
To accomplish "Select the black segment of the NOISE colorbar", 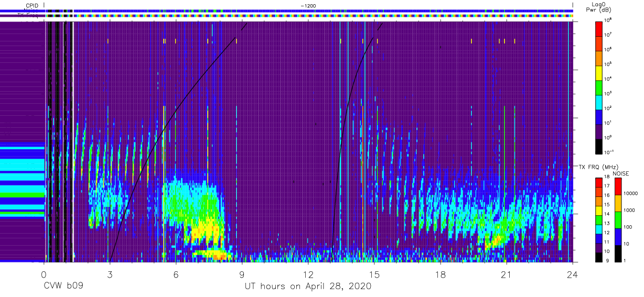I will coord(618,254).
